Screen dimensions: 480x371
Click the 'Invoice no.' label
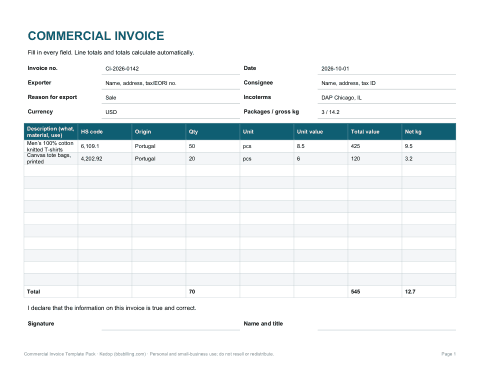[x=42, y=68]
